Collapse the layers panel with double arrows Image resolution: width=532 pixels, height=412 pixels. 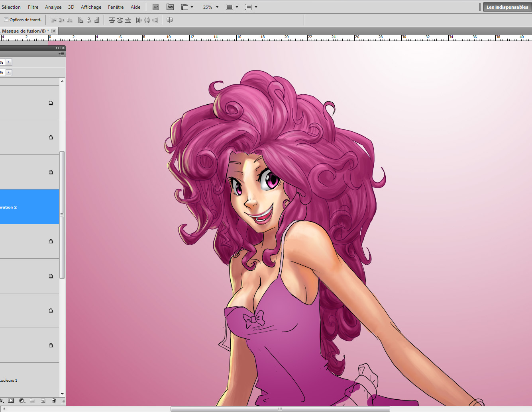coord(57,48)
